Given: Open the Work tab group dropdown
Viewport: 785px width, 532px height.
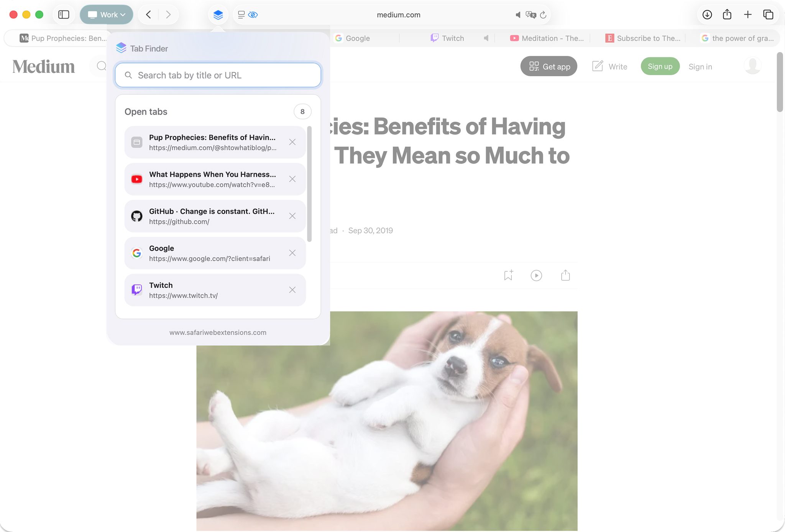Looking at the screenshot, I should 107,15.
